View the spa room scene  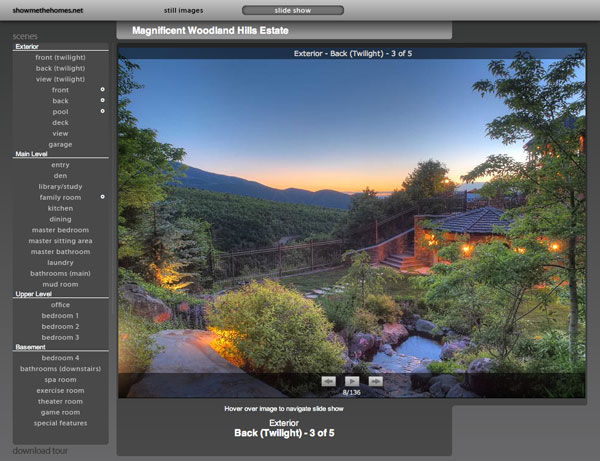(x=60, y=379)
